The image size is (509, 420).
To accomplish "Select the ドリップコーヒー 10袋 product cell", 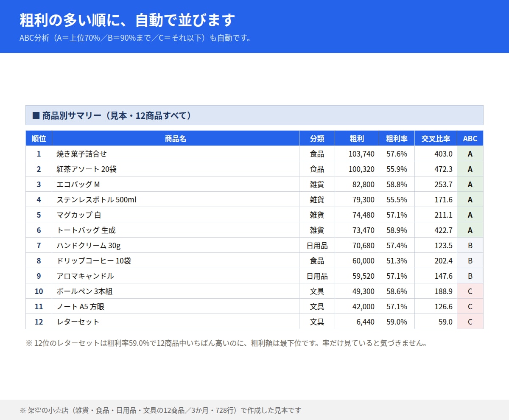I will pos(176,260).
